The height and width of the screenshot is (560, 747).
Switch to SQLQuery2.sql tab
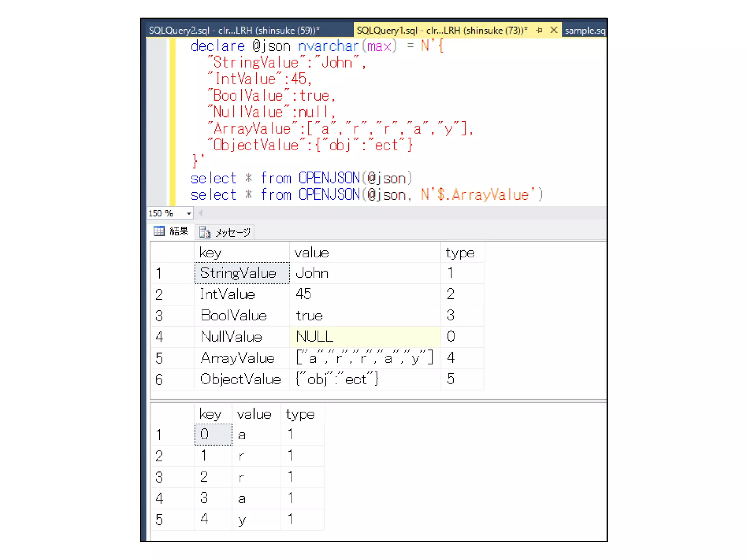(234, 30)
